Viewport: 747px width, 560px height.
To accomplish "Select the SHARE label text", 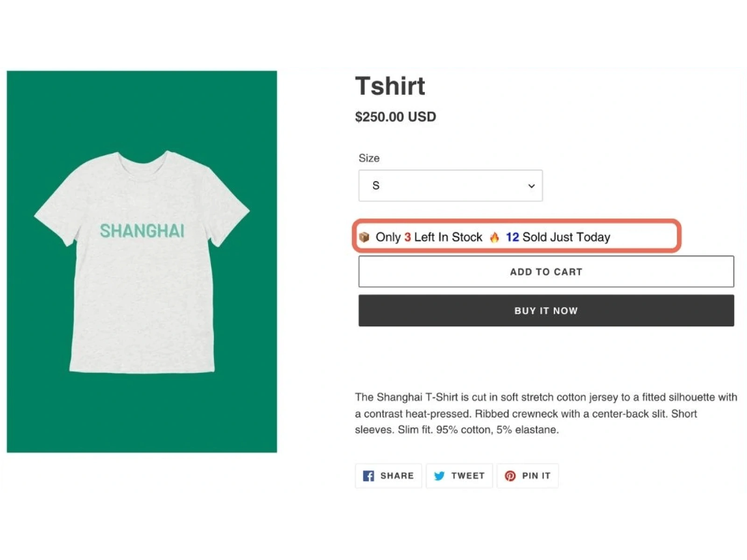I will [397, 476].
